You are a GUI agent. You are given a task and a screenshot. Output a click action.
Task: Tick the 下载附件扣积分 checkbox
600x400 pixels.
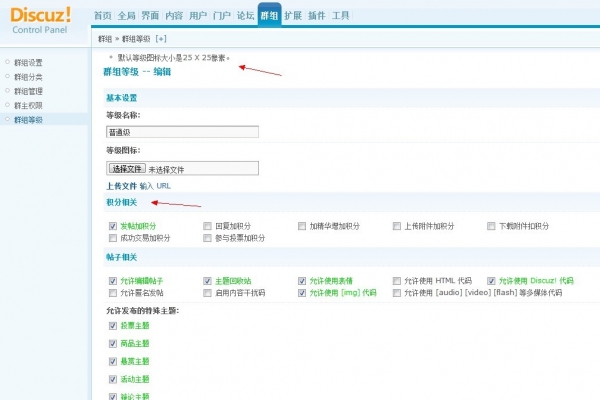click(x=491, y=226)
